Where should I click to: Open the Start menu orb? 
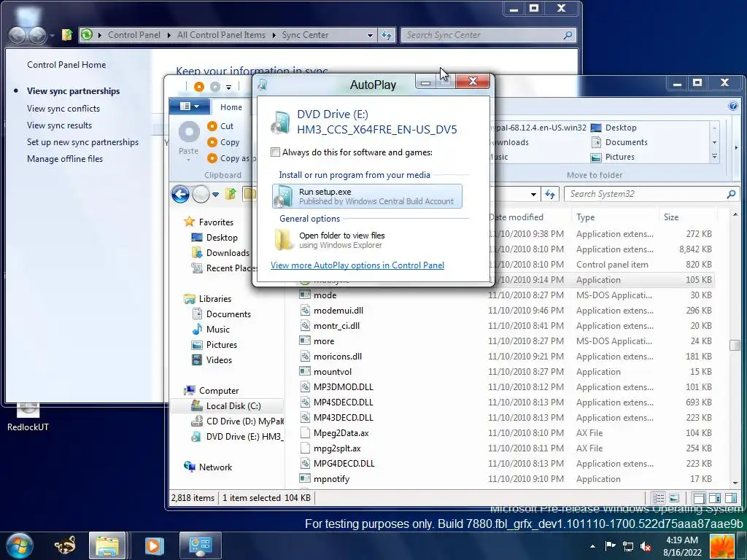pos(19,545)
